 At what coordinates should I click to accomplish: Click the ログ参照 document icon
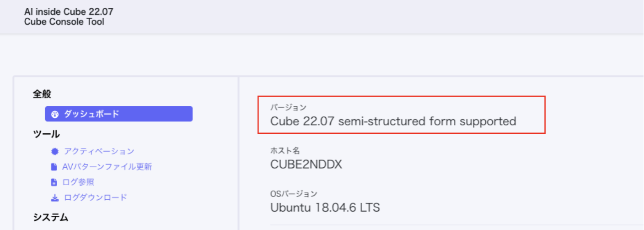54,182
